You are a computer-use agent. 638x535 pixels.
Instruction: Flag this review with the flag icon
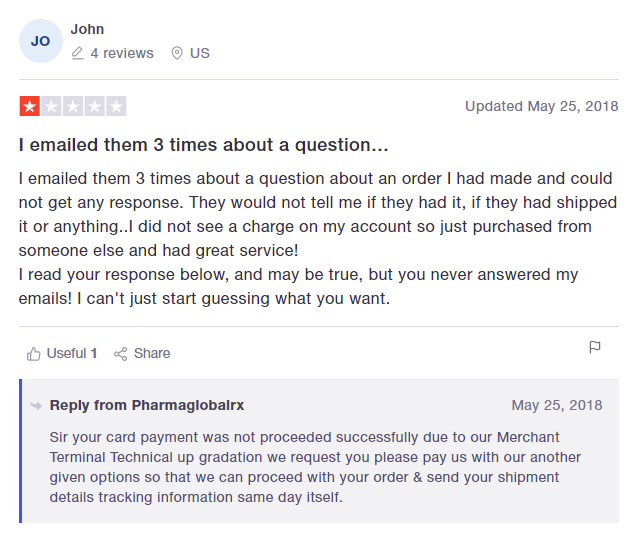(595, 348)
